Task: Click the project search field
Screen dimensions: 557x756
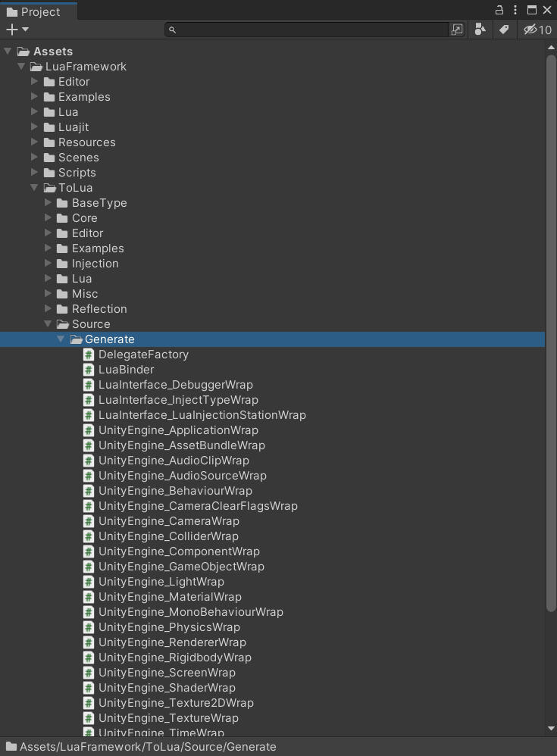Action: [307, 30]
